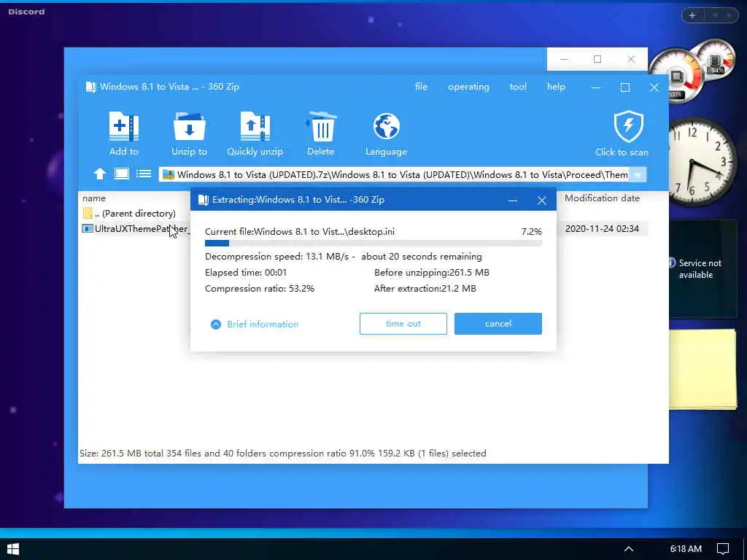Open the Action Center notification icon

click(x=723, y=549)
